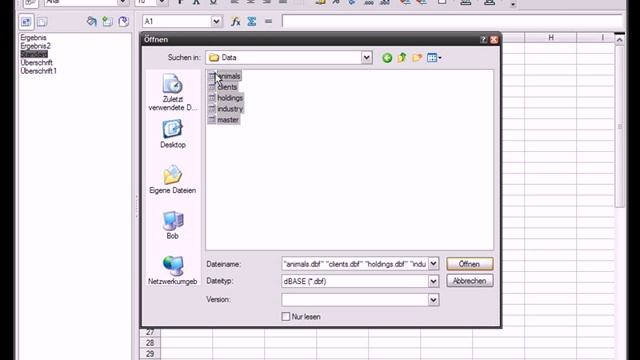Screen dimensions: 640x360
Task: Open the Bob computer place
Action: (173, 225)
